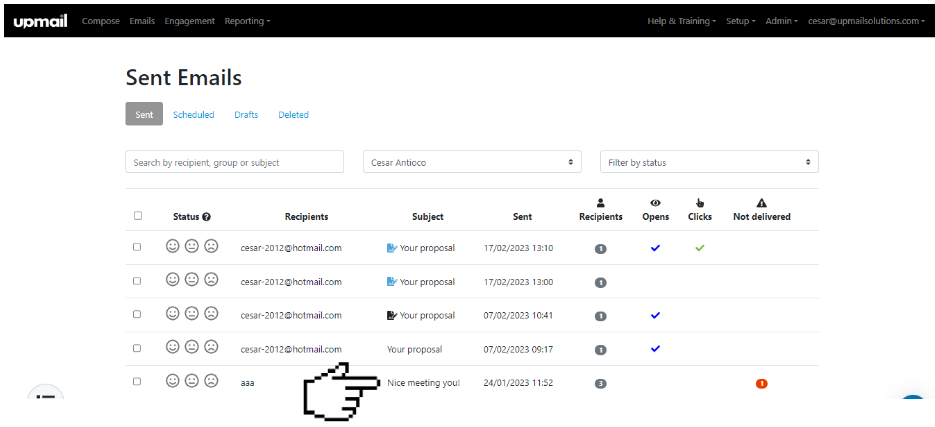Check the box for the 17/02/2023 13:10 email
935x427 pixels.
pos(138,247)
